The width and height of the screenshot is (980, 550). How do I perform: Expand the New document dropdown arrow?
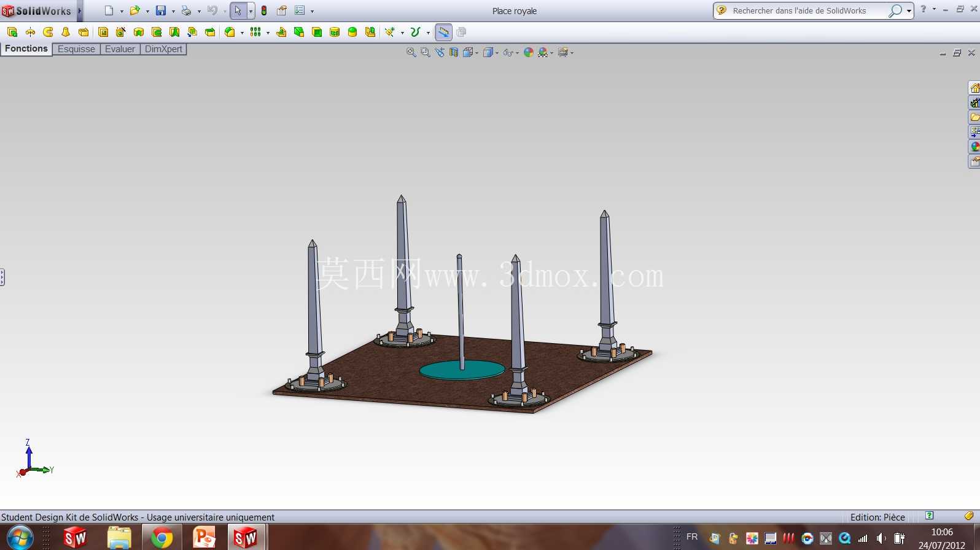pos(122,11)
